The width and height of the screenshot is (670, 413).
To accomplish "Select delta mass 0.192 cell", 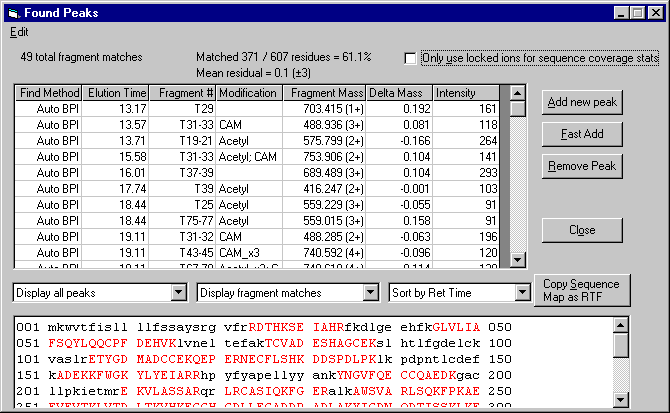I will [399, 109].
